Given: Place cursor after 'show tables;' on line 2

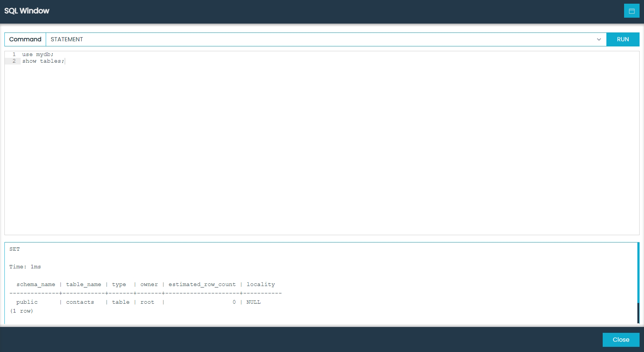Looking at the screenshot, I should (x=65, y=61).
